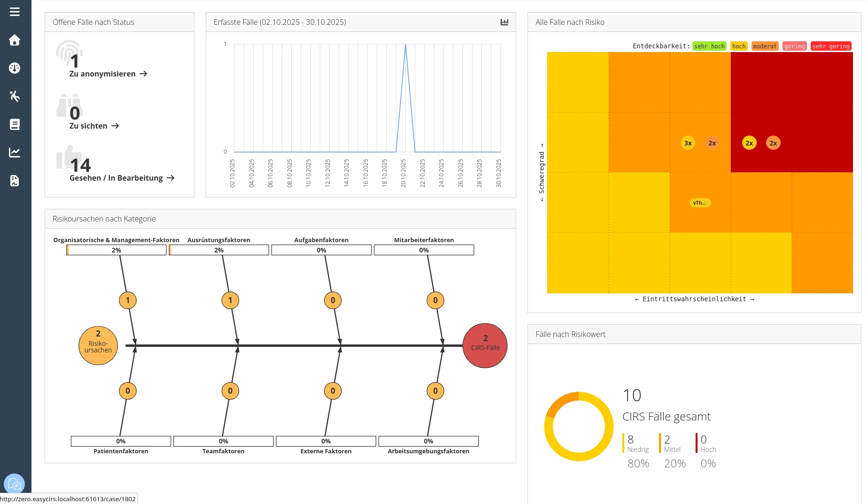Image resolution: width=868 pixels, height=504 pixels.
Task: Open the dashboard gauge icon in sidebar
Action: click(x=15, y=68)
